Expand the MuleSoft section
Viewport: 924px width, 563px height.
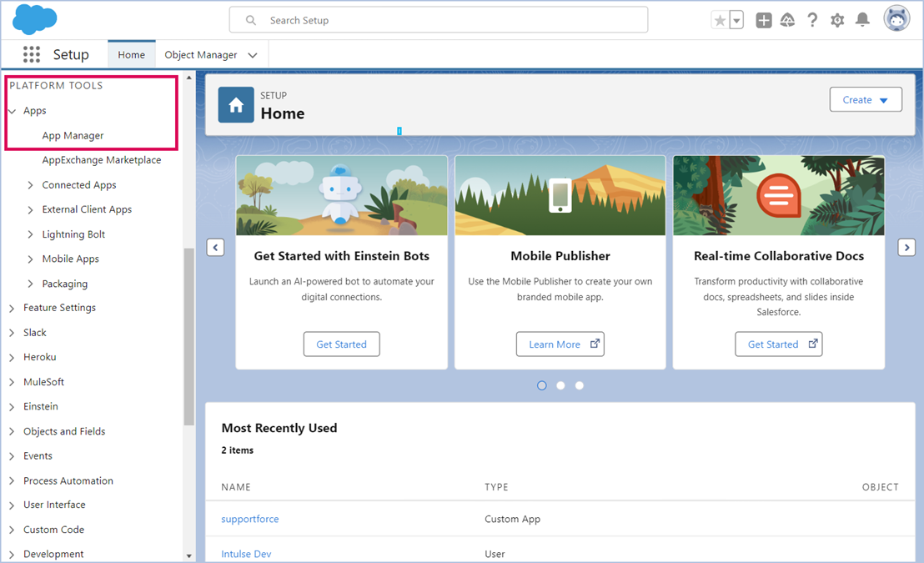tap(12, 383)
